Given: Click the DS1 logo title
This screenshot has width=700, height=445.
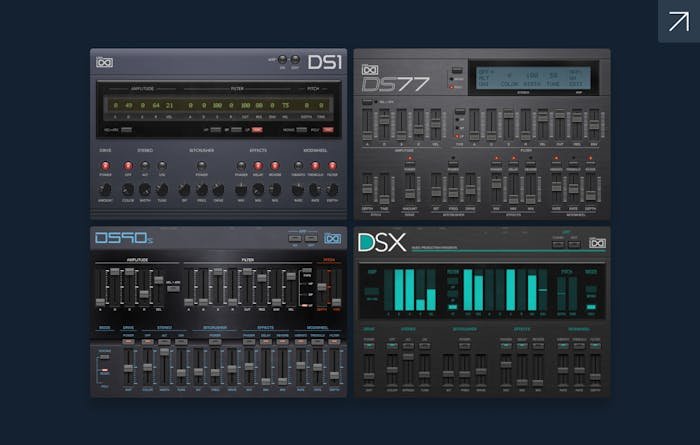Looking at the screenshot, I should click(x=323, y=63).
